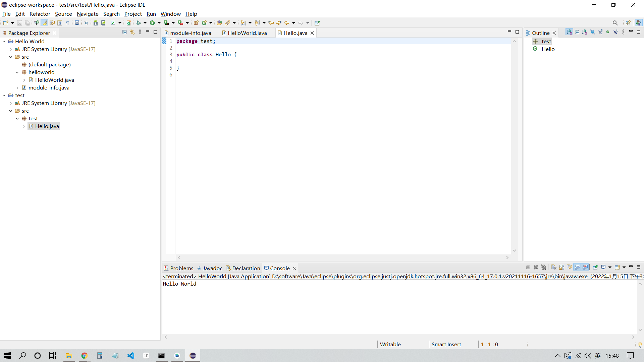This screenshot has height=362, width=644.
Task: Expand the Run button dropdown arrow
Action: point(158,22)
